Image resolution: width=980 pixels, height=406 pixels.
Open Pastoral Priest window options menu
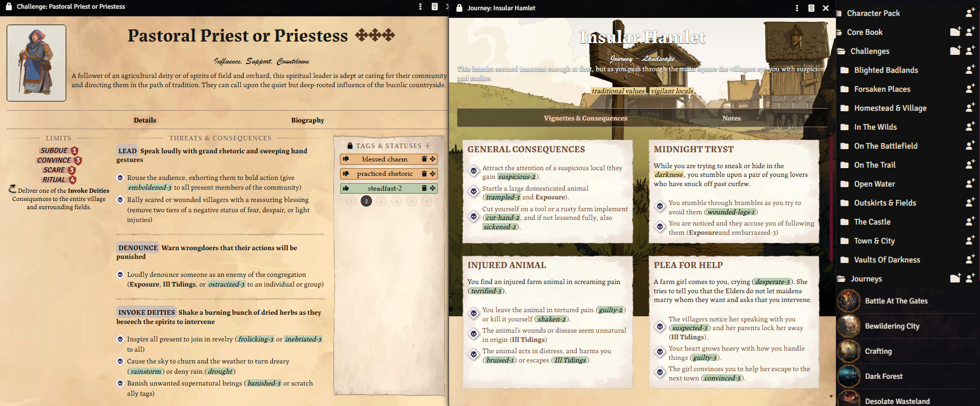[420, 7]
